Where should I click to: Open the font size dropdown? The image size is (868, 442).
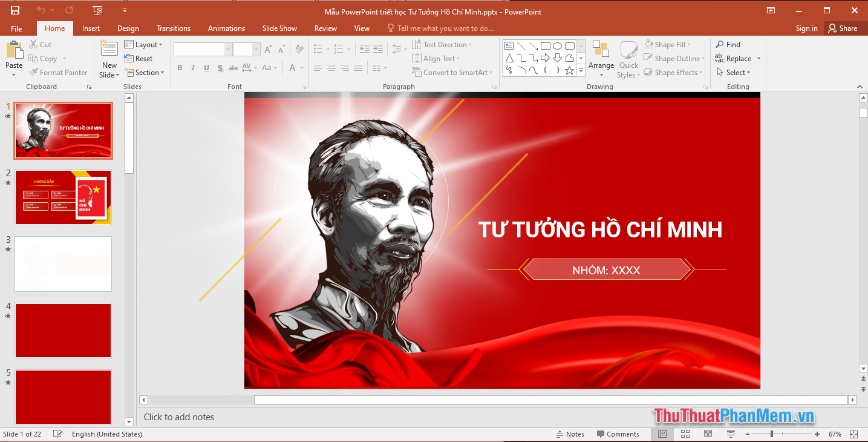(256, 48)
